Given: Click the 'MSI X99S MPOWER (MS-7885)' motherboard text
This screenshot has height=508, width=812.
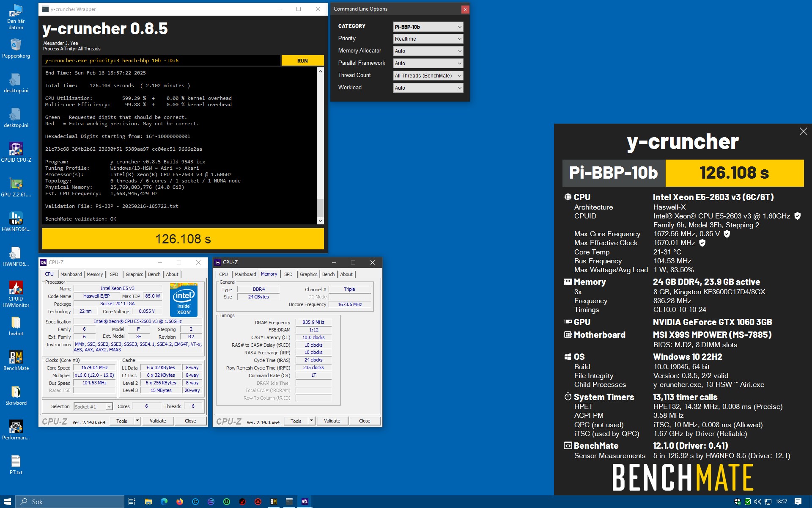Looking at the screenshot, I should tap(712, 335).
